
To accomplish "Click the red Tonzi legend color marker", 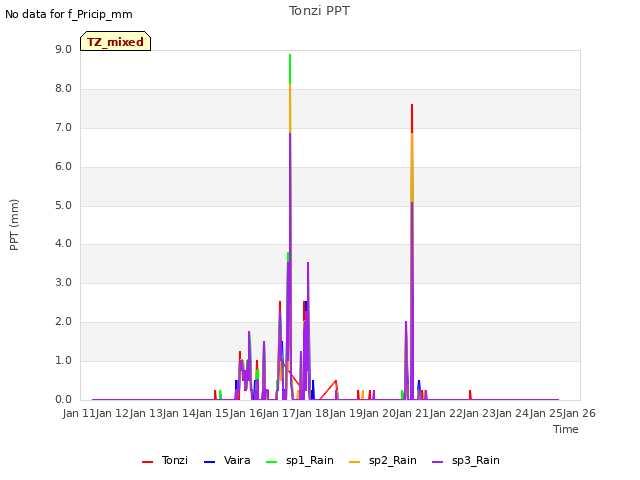I will tap(147, 462).
